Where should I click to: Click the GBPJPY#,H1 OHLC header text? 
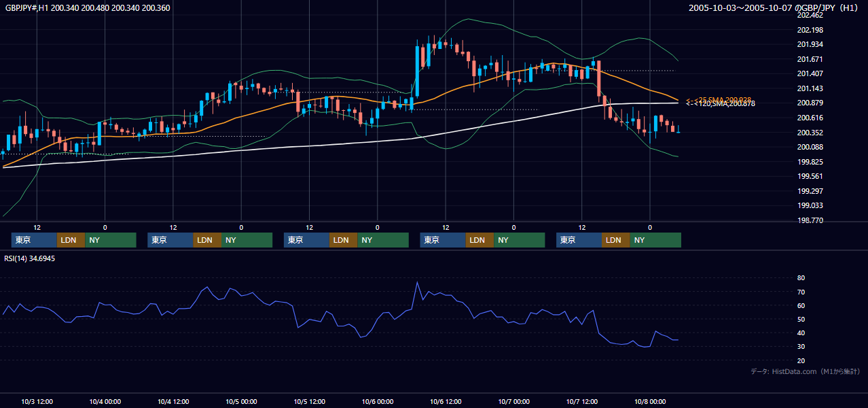click(88, 8)
